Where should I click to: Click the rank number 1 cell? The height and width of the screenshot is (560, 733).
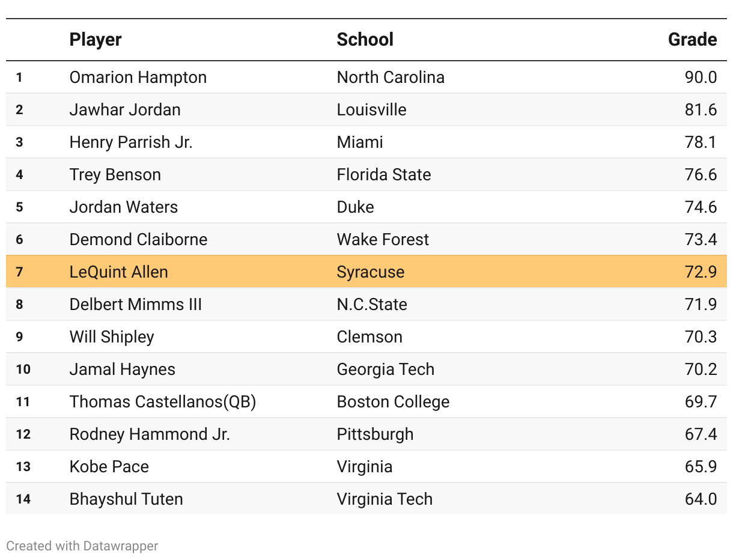click(20, 78)
